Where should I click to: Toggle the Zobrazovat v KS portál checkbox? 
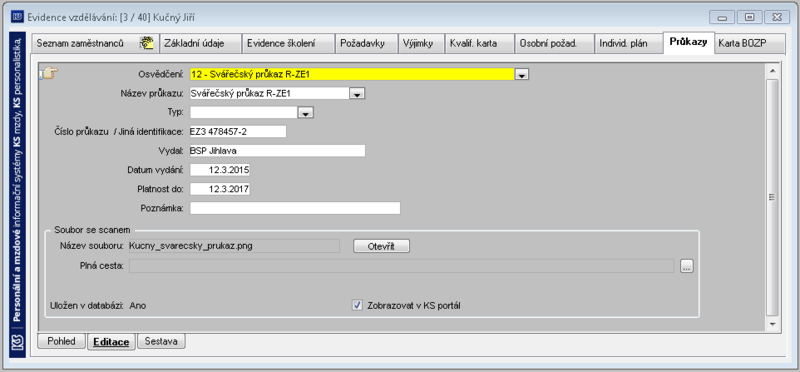click(357, 306)
